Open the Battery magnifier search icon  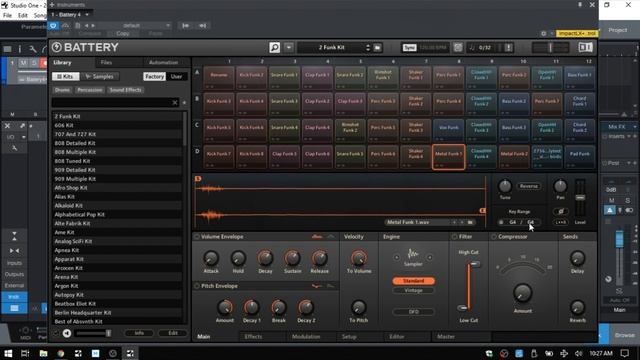[275, 48]
